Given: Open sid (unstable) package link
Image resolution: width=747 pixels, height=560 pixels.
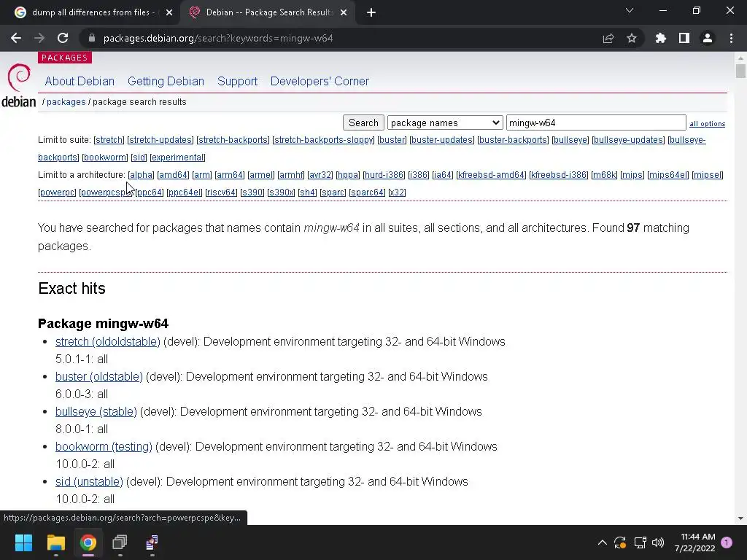Looking at the screenshot, I should point(89,481).
